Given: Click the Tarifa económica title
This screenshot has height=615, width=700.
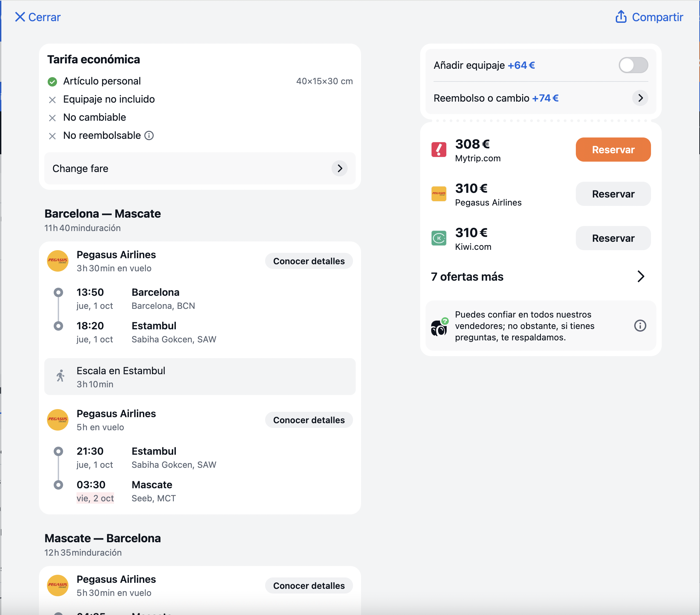Looking at the screenshot, I should click(x=94, y=60).
